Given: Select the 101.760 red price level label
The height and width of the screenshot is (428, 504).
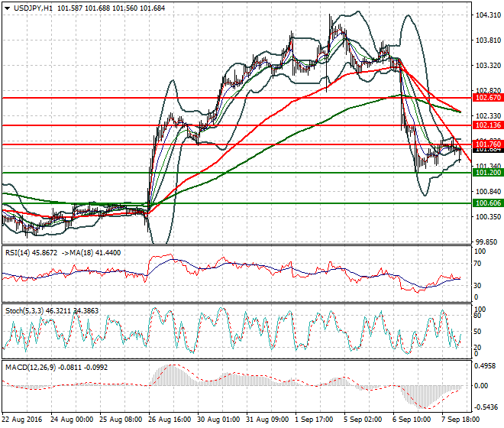Looking at the screenshot, I should pos(488,144).
